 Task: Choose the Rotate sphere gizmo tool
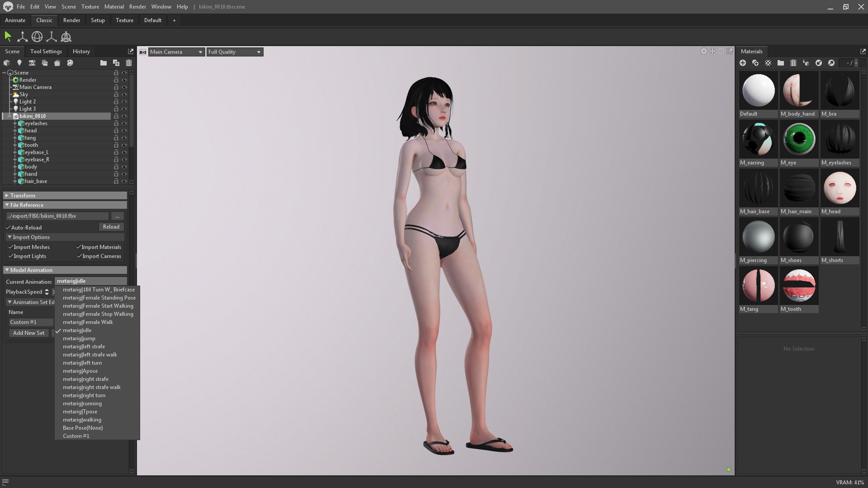(x=37, y=37)
